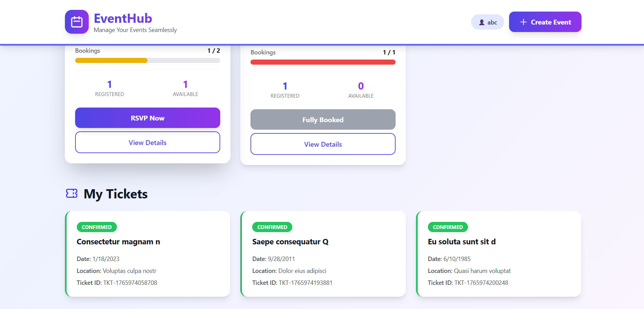Click the red fully-booked progress bar
This screenshot has height=309, width=644.
[323, 62]
